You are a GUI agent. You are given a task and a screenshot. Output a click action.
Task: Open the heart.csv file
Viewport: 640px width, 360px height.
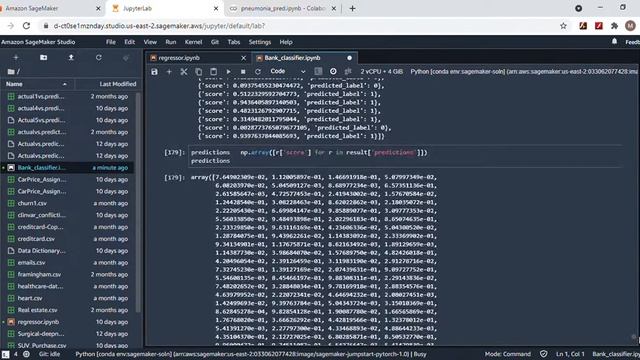(68, 298)
